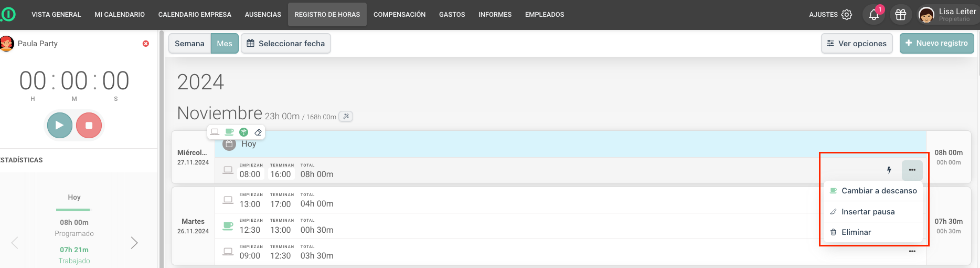Click the gift icon in header
This screenshot has width=980, height=268.
[x=901, y=15]
